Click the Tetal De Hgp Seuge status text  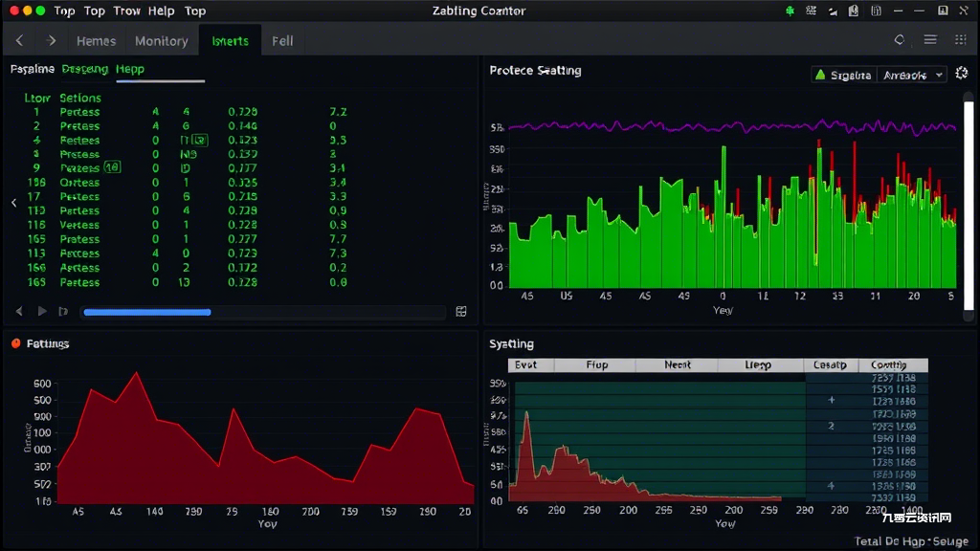click(911, 541)
